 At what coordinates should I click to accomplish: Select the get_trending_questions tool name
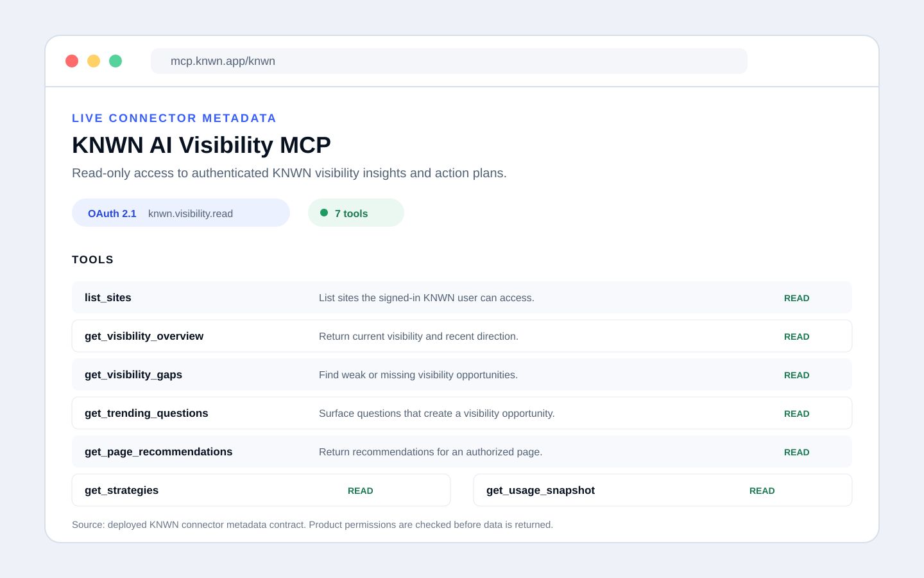click(146, 413)
